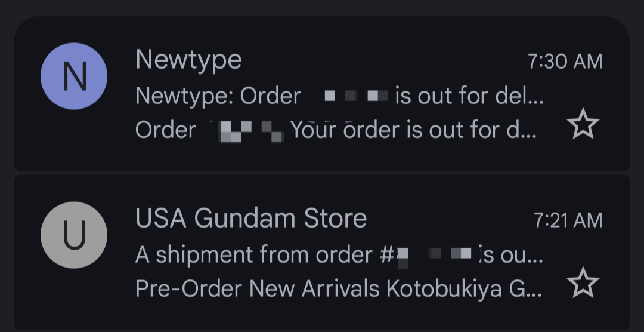Star the Newtype email
This screenshot has height=332, width=644.
(x=582, y=125)
